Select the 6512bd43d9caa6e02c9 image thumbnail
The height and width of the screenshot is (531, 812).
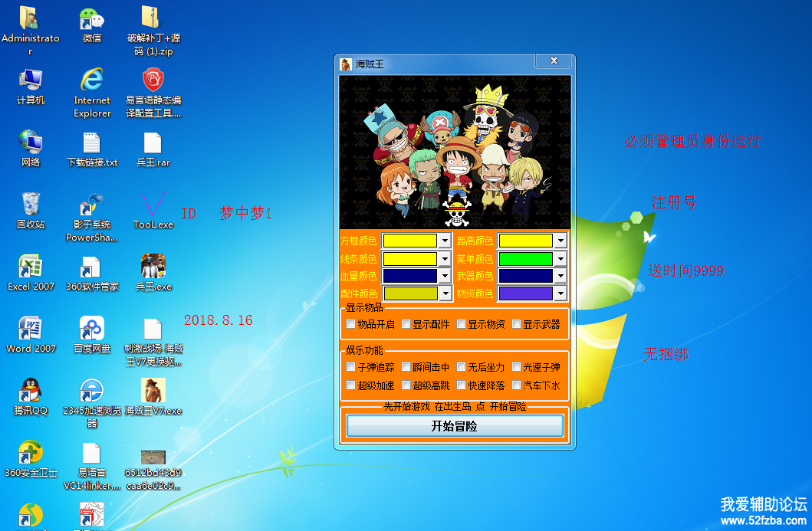tap(153, 470)
